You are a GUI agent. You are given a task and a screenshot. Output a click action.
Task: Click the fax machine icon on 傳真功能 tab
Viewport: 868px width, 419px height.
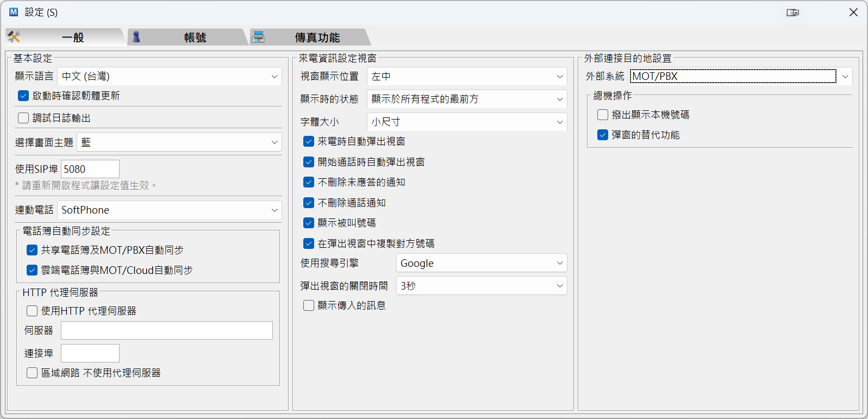(x=259, y=37)
